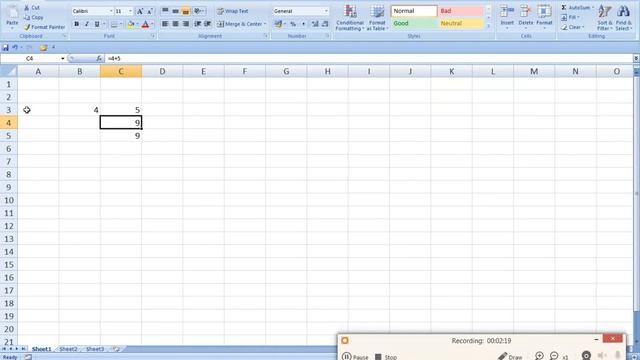The width and height of the screenshot is (640, 360).
Task: Switch to the Sheet1 tab
Action: coord(42,349)
